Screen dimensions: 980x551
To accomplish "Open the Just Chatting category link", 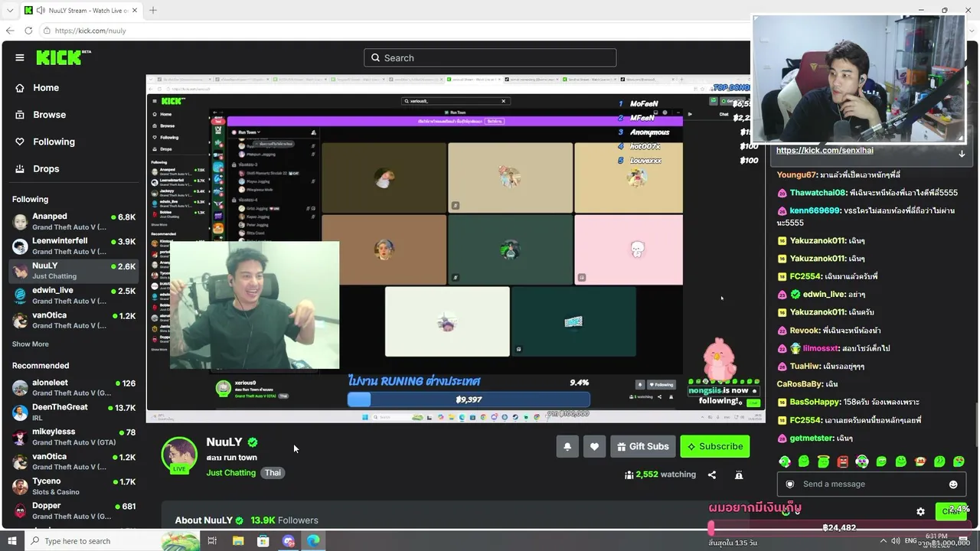I will 230,473.
